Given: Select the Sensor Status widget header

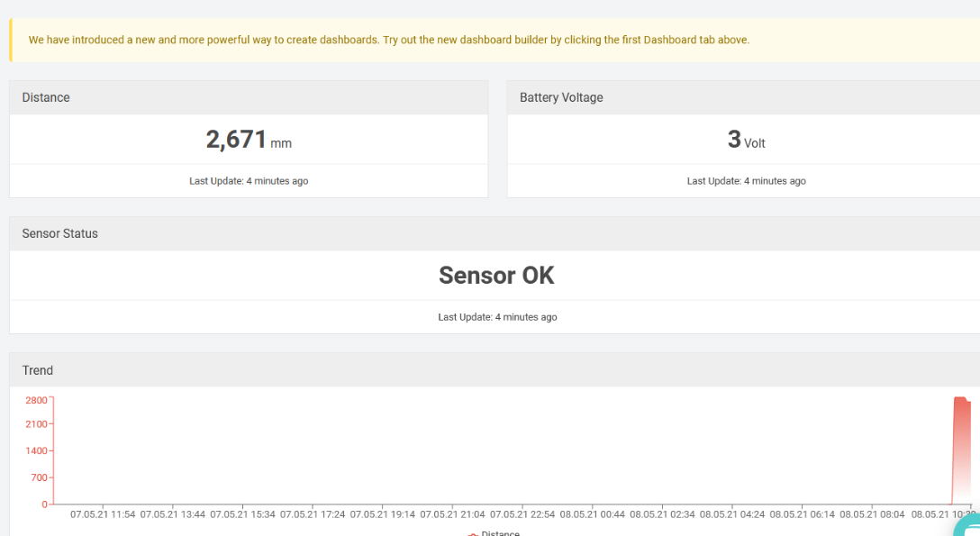Looking at the screenshot, I should click(495, 233).
